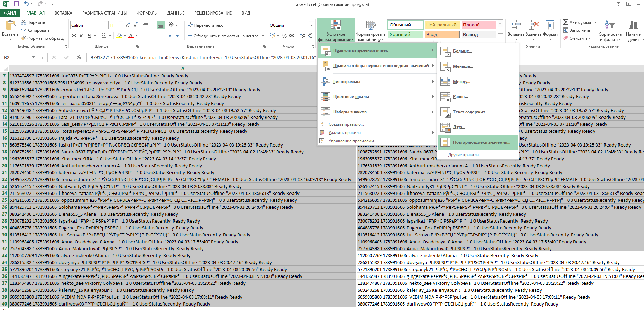
Task: Click inside the formula bar text
Action: pyautogui.click(x=201, y=58)
